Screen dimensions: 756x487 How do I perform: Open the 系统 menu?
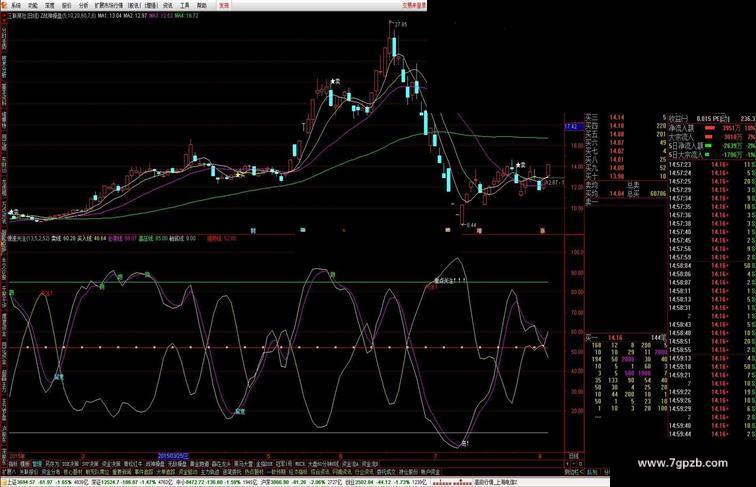(x=16, y=5)
